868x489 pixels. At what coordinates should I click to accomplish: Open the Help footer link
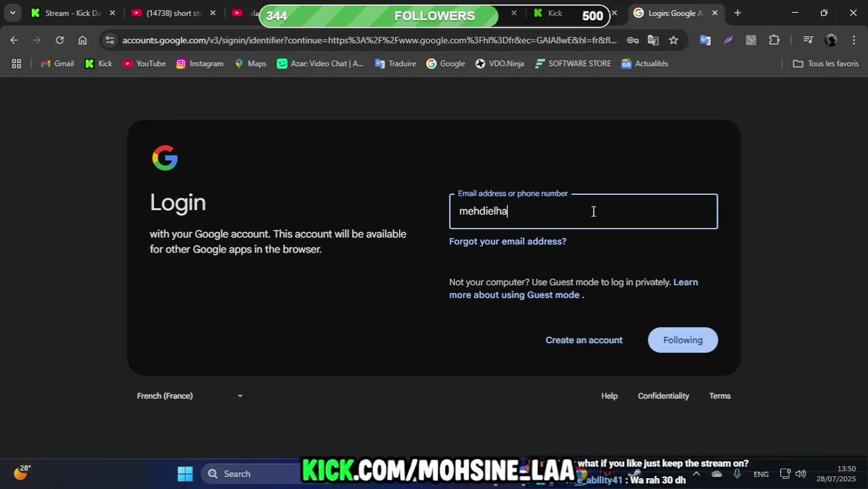609,396
